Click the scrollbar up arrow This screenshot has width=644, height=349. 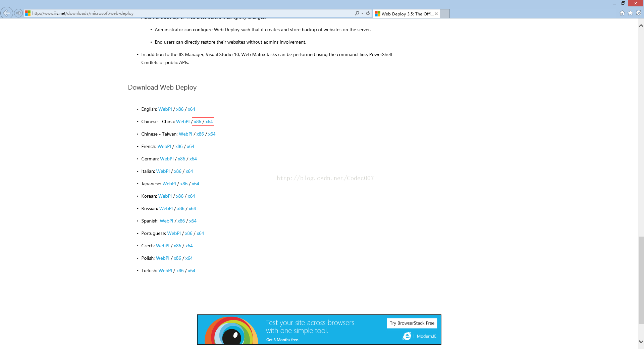(641, 26)
